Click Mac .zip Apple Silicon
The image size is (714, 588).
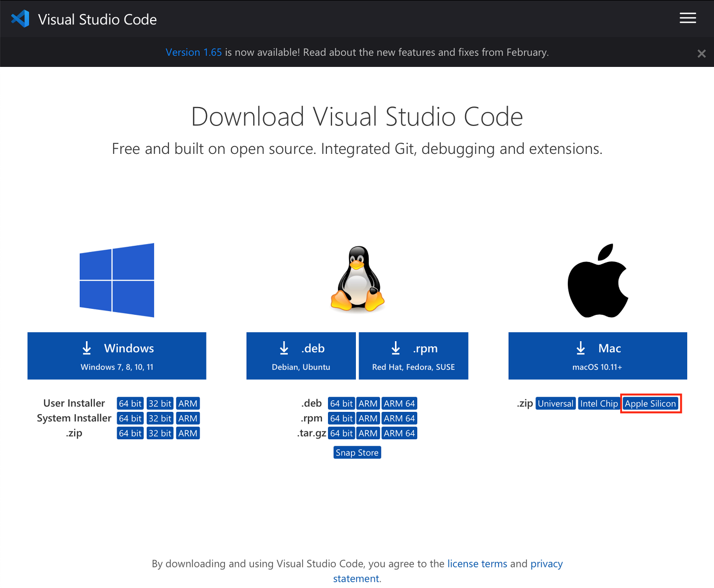(x=650, y=404)
